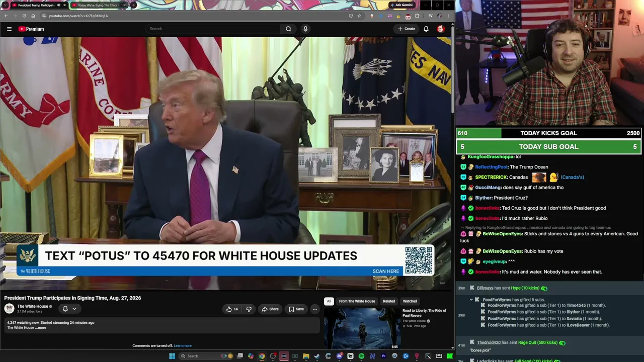The width and height of the screenshot is (644, 362).
Task: Like the video showing 14 likes
Action: [x=232, y=309]
